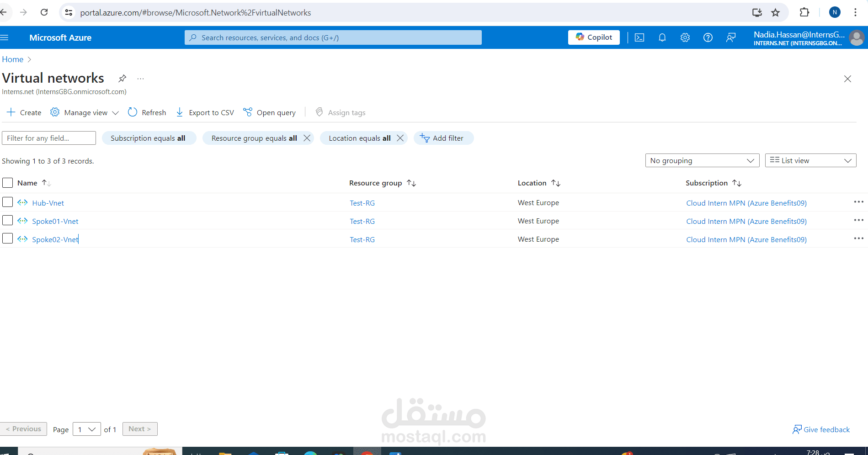The width and height of the screenshot is (868, 455).
Task: Open the Support and help icon
Action: [708, 37]
